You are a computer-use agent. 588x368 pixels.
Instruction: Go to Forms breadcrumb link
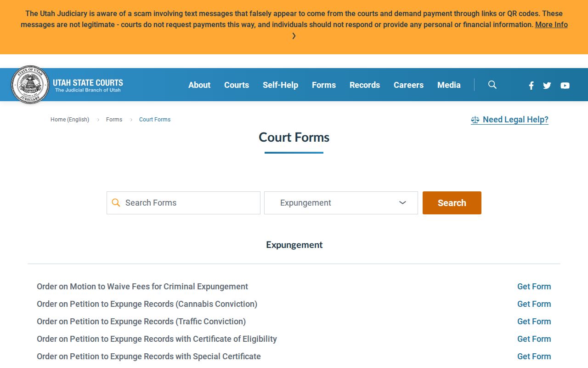coord(114,119)
